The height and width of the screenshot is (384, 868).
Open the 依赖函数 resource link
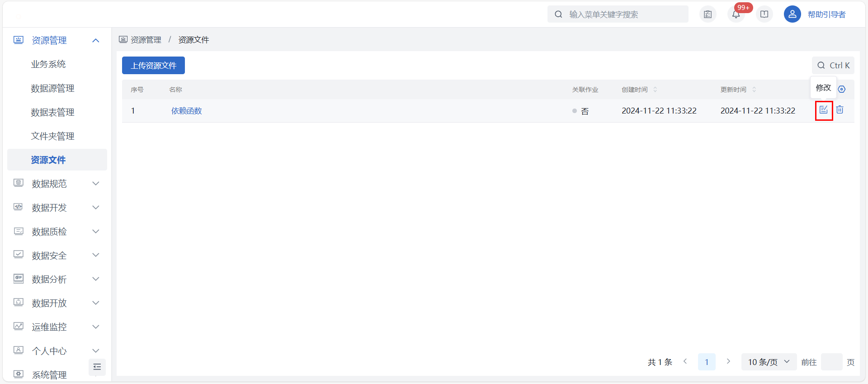coord(186,111)
